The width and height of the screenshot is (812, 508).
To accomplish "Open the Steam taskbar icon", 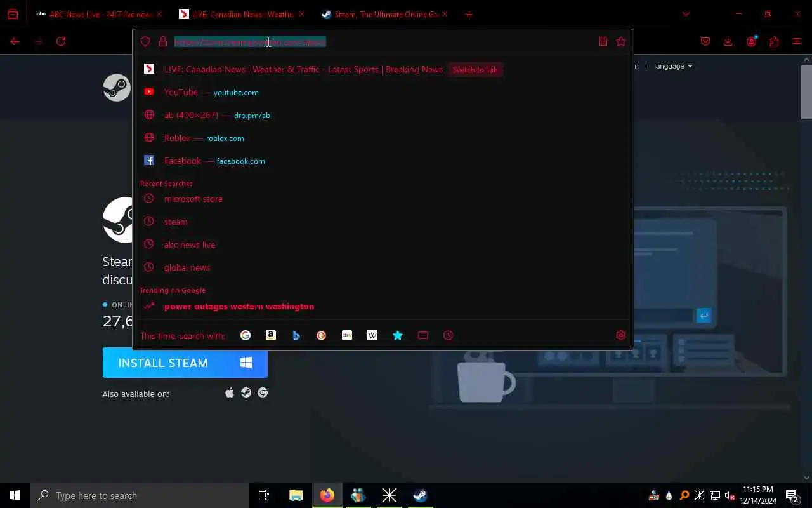I will [420, 495].
